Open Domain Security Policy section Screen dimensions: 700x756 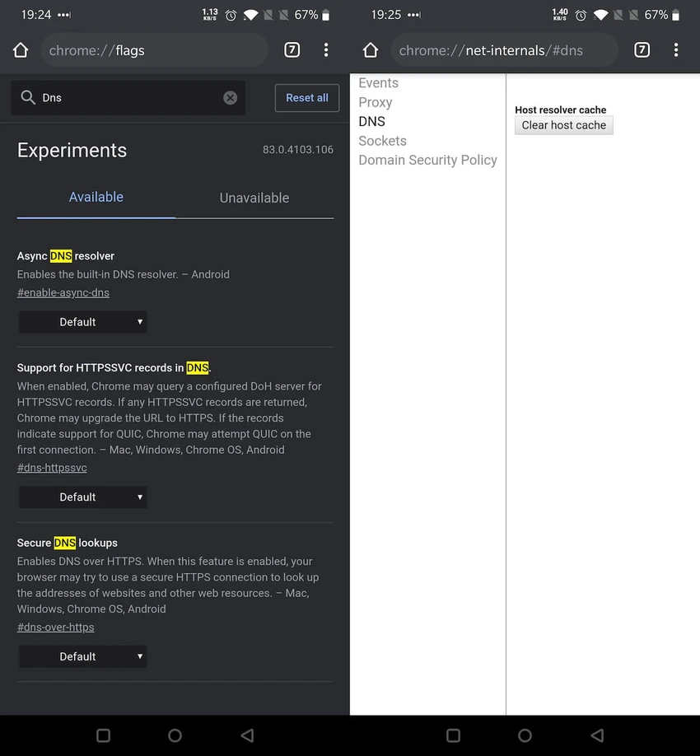[x=427, y=160]
